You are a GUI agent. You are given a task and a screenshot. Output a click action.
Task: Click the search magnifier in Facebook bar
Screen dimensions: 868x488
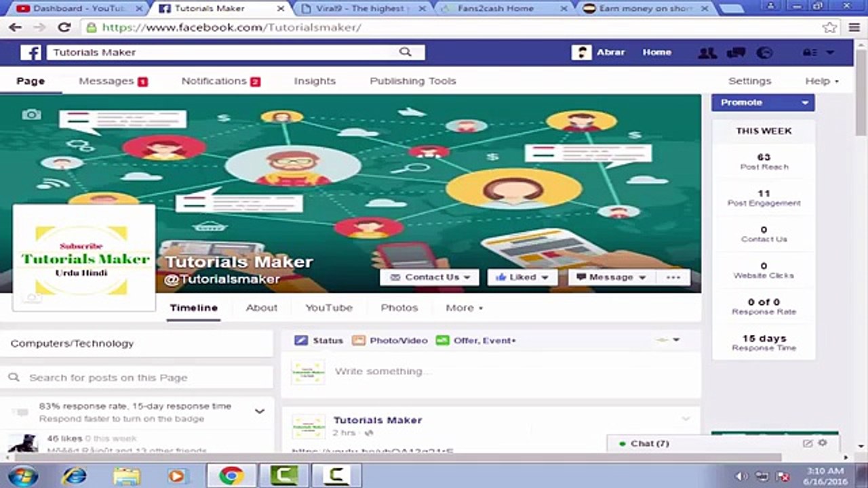point(405,52)
